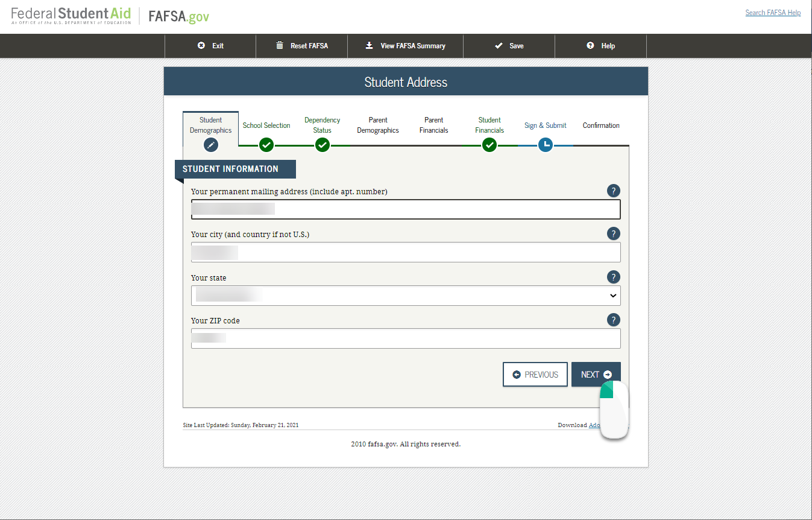Switch to the School Selection tab
The image size is (812, 520).
pos(266,125)
